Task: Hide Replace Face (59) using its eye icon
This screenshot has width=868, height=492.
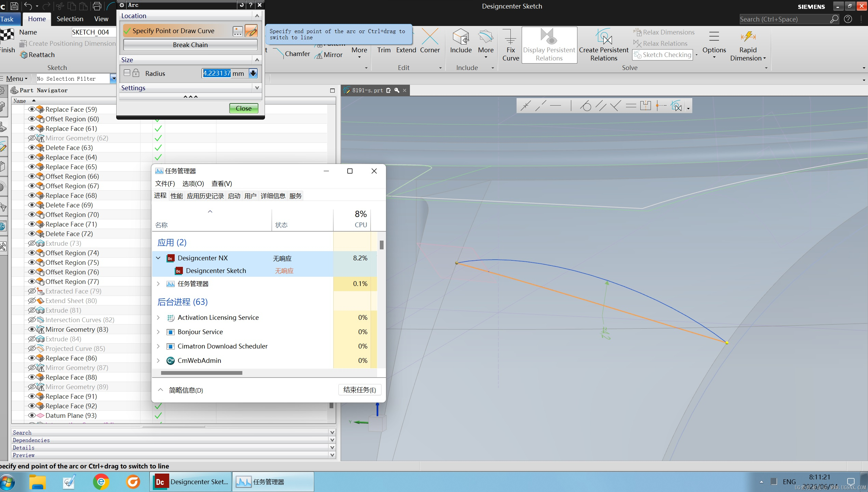Action: coord(32,109)
